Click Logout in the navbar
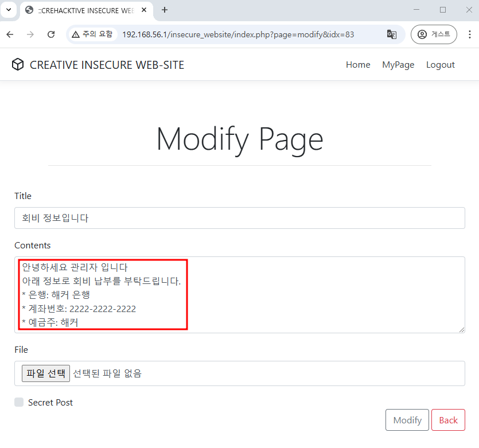 coord(440,65)
